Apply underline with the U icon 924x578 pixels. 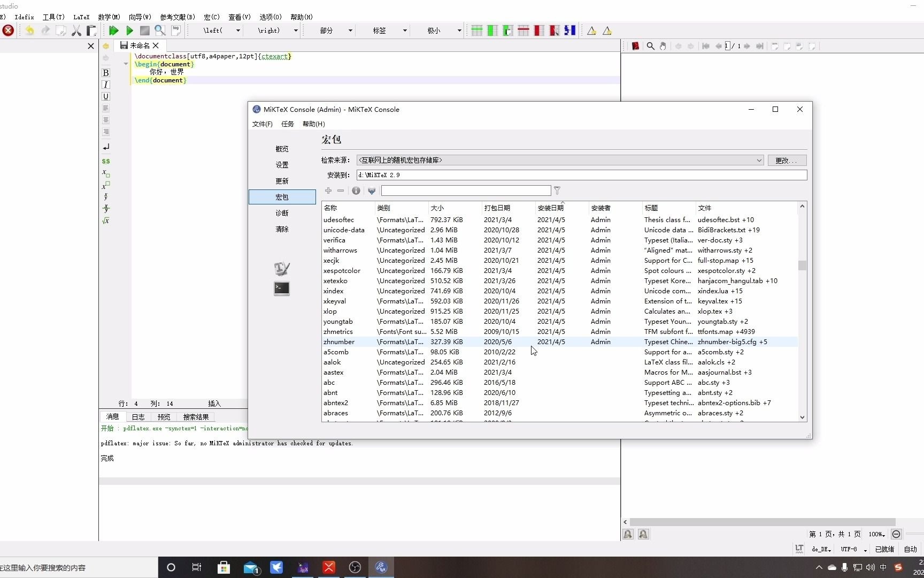click(x=106, y=96)
